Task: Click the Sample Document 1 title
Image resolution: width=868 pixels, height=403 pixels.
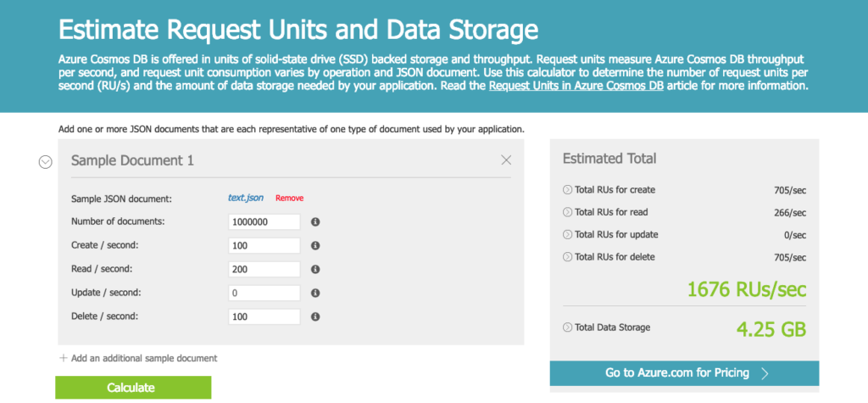Action: [133, 160]
